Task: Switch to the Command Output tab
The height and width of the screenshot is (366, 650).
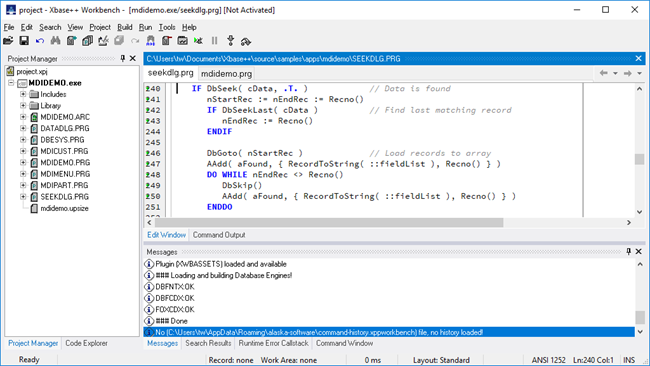Action: 219,235
